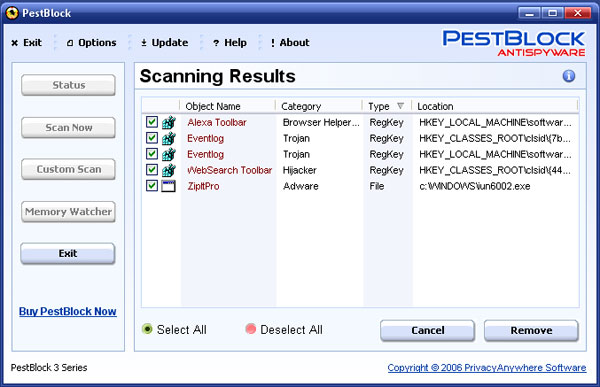The height and width of the screenshot is (387, 600).
Task: Select the WebSearch Toolbar row name
Action: coord(230,170)
